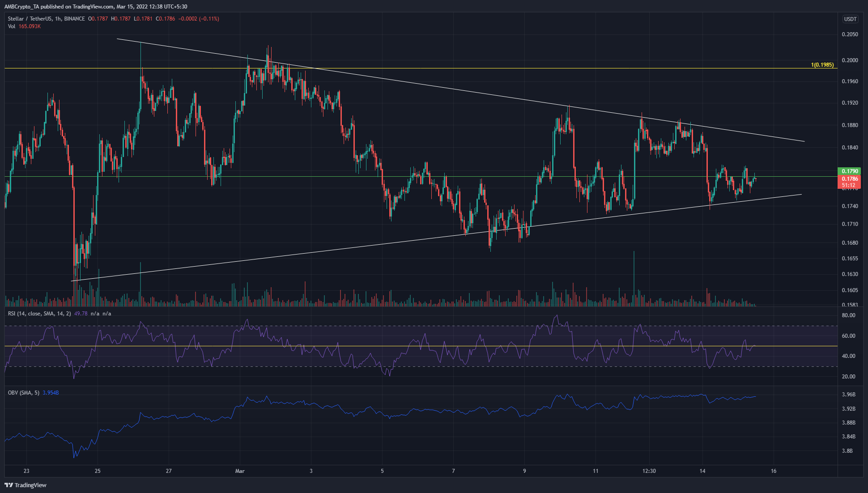This screenshot has width=868, height=493.
Task: Click the OBV value 3.954B
Action: pos(51,393)
